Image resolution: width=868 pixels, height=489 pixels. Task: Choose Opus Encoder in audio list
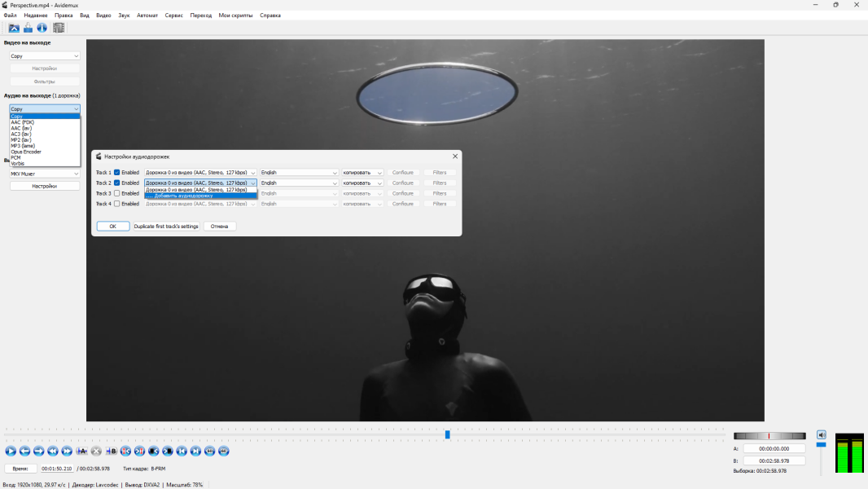(44, 152)
